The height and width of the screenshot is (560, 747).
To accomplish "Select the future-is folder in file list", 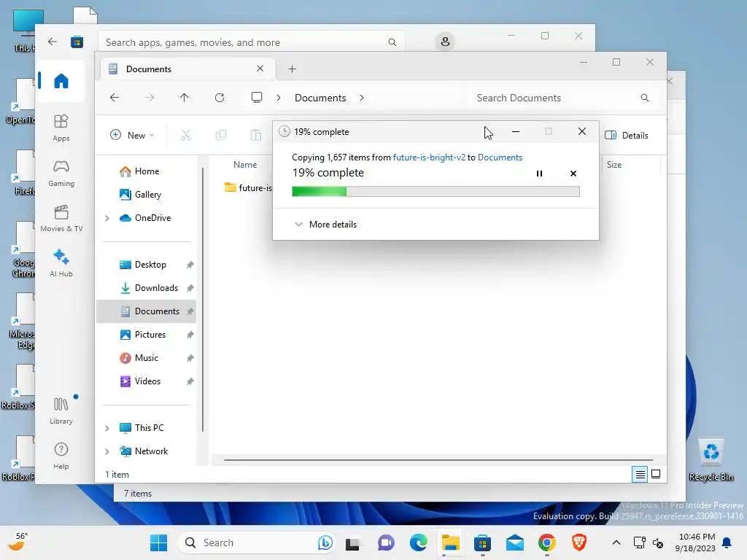I will click(x=248, y=187).
